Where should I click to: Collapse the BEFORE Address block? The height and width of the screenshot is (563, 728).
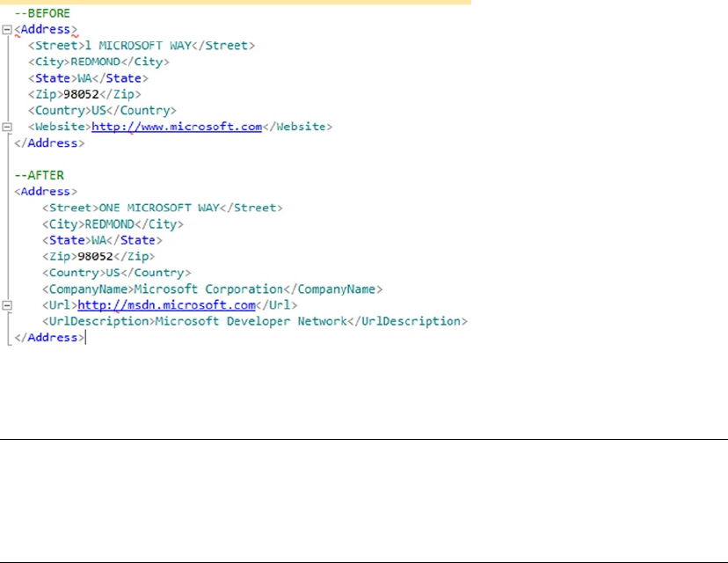[7, 30]
